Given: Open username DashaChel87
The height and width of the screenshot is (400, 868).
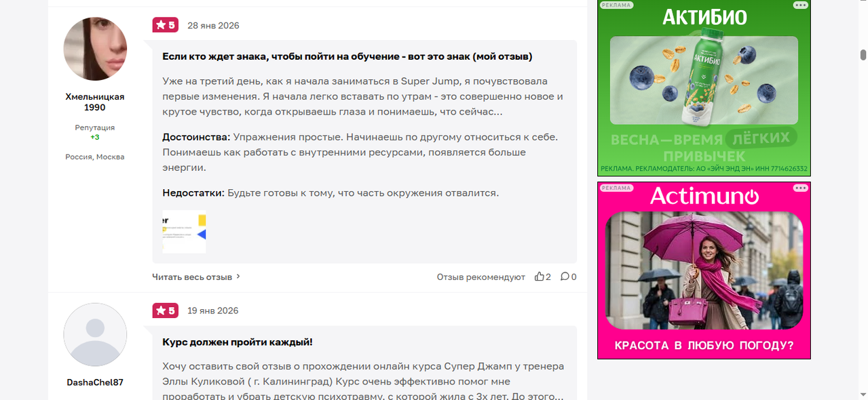Looking at the screenshot, I should [x=95, y=382].
